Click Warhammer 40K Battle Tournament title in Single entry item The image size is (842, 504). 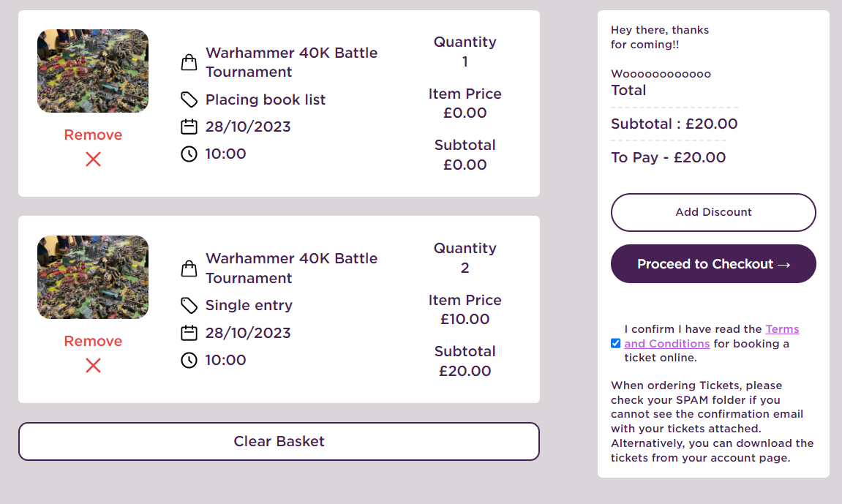[292, 268]
